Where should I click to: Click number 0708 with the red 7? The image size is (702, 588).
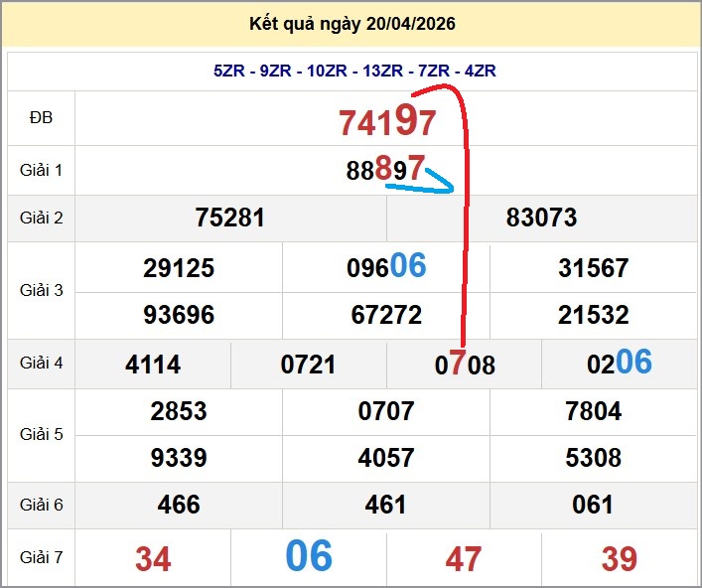tap(465, 365)
